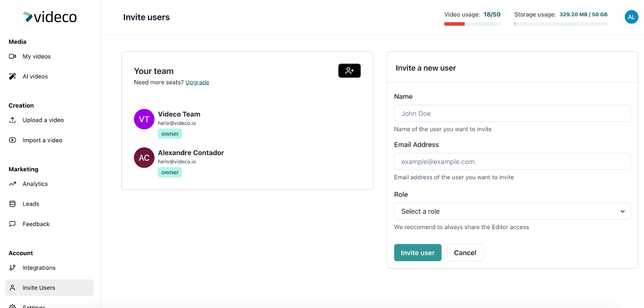644x308 pixels.
Task: Cancel the invitation form
Action: point(465,253)
